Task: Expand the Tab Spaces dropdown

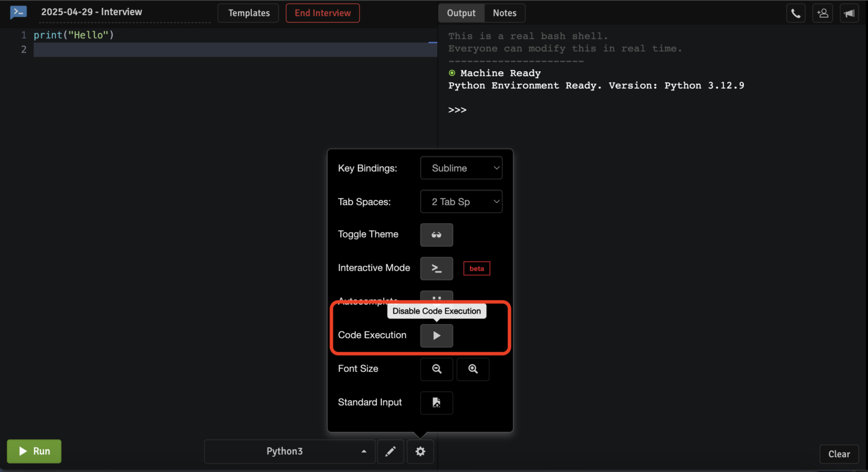Action: [461, 202]
